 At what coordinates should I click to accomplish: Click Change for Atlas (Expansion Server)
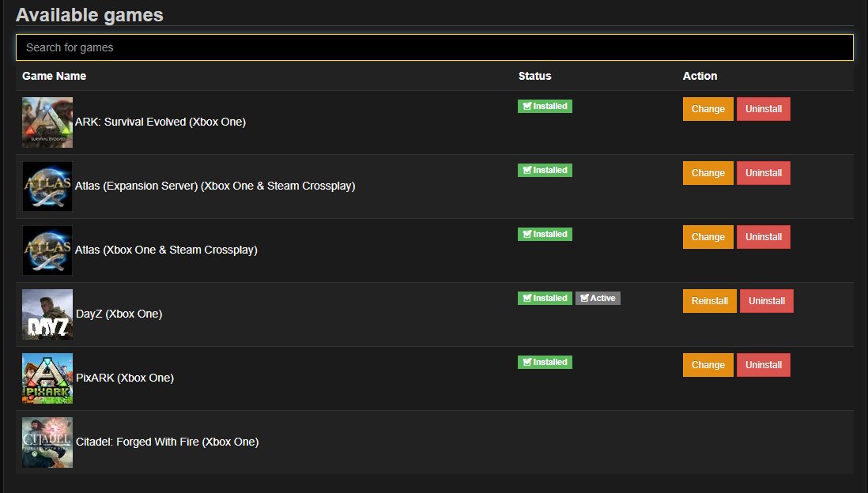pos(708,173)
